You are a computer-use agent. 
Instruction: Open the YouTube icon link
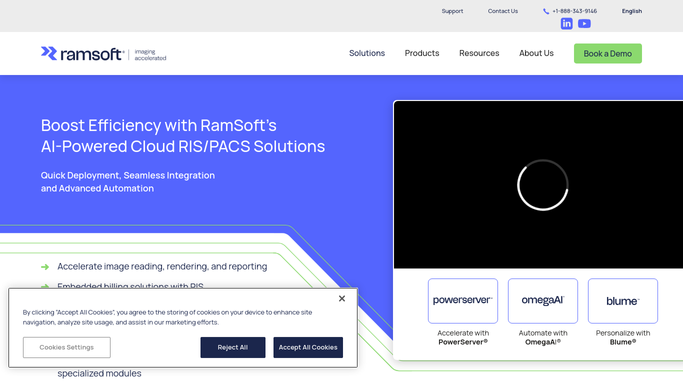[584, 24]
